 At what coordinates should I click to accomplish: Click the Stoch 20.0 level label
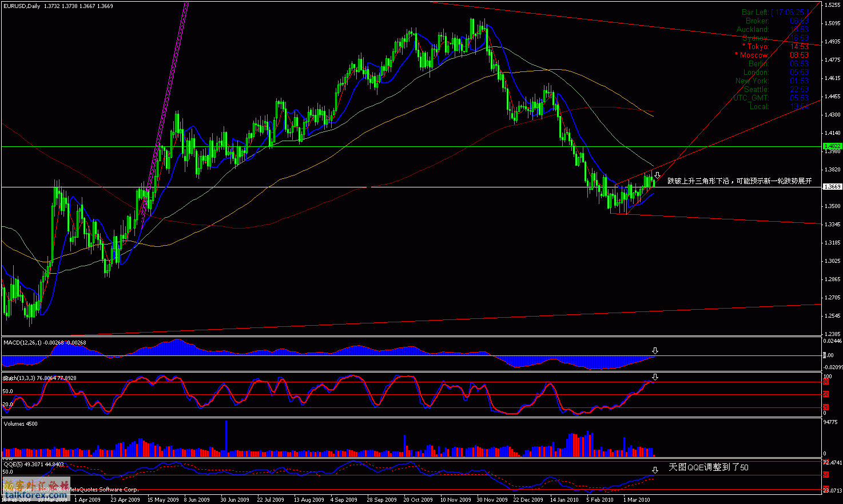coord(8,405)
